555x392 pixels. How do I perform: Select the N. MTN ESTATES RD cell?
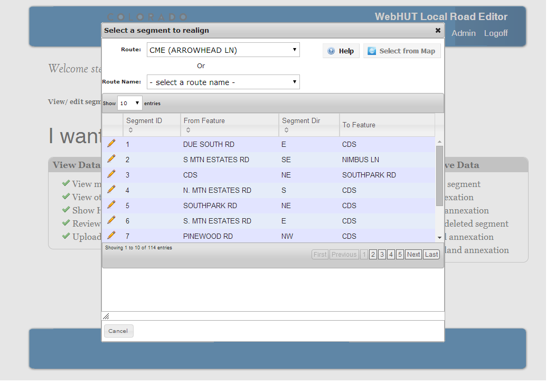coord(218,191)
